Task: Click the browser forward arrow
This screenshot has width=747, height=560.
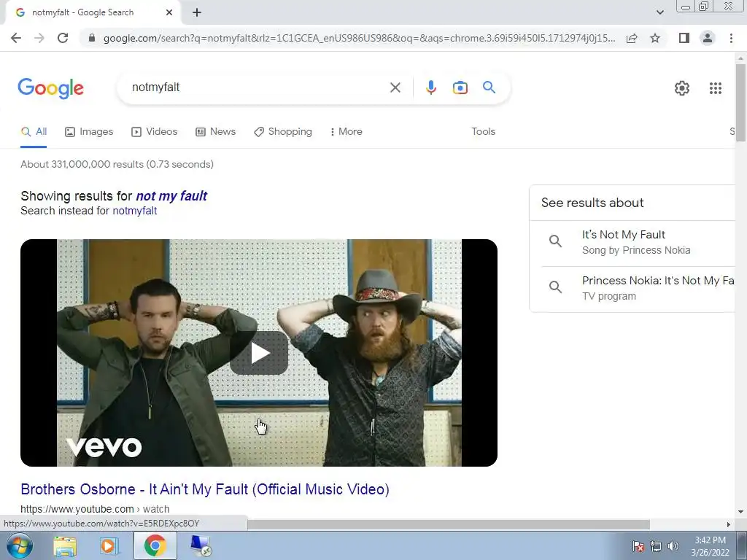Action: pos(39,38)
